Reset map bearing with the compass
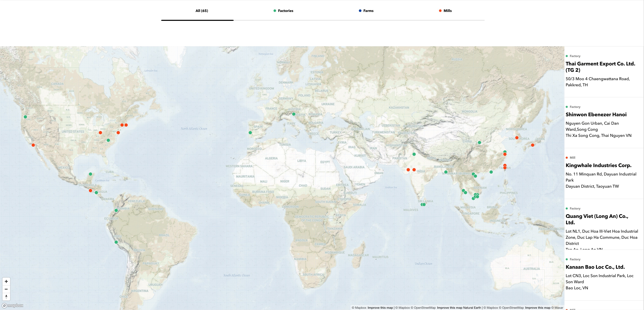The width and height of the screenshot is (644, 310). (x=6, y=297)
